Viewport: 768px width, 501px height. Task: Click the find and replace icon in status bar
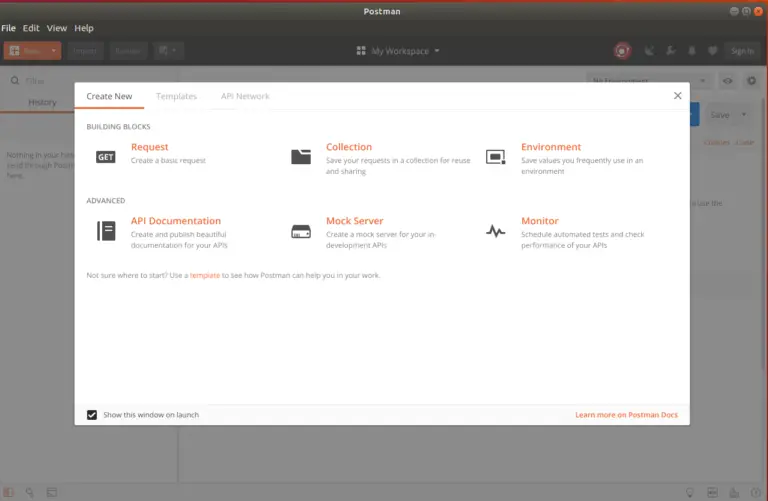coord(30,492)
